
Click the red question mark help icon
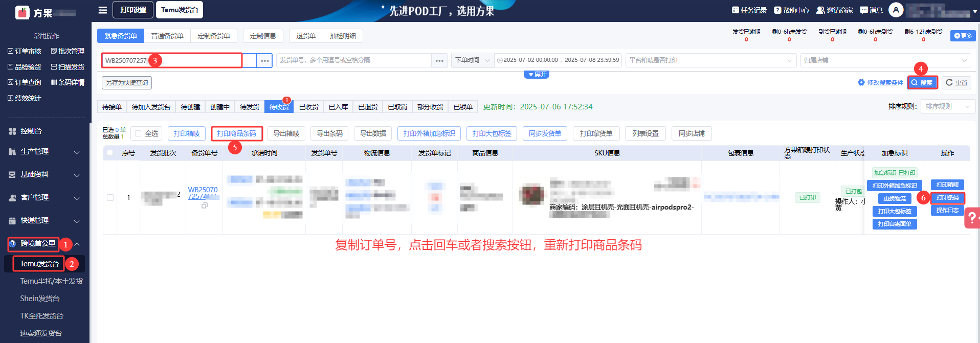[x=970, y=218]
